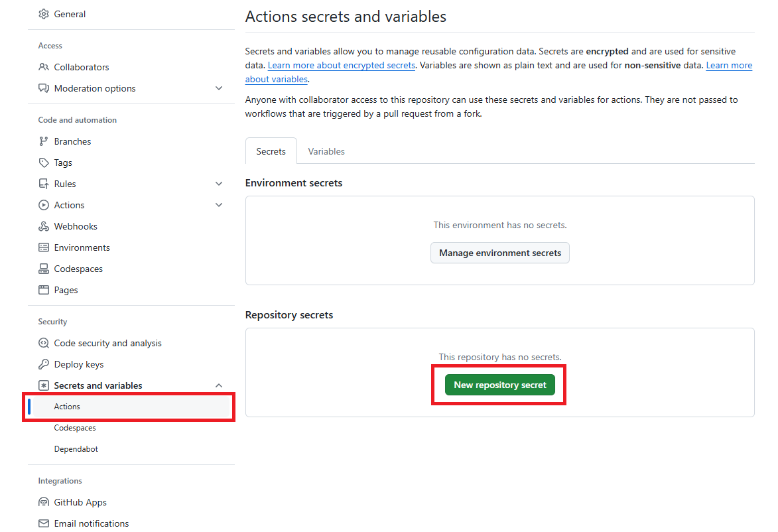
Task: Click the Collaborators people icon
Action: tap(44, 67)
